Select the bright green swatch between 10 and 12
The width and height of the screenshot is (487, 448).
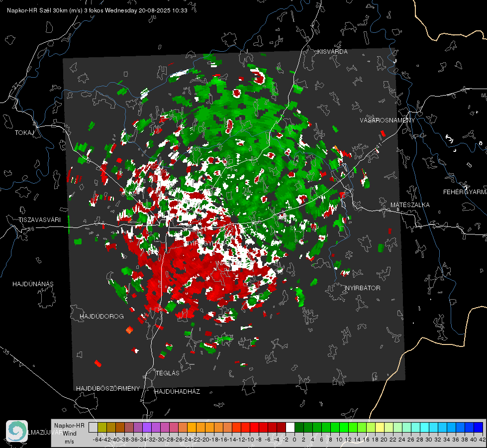click(344, 427)
